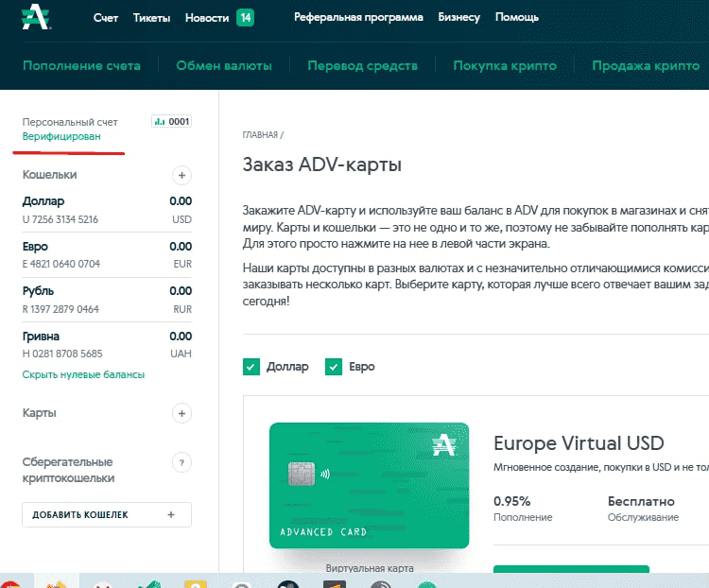Select wallet number U 7256 3134 5216
This screenshot has width=709, height=588.
point(61,219)
